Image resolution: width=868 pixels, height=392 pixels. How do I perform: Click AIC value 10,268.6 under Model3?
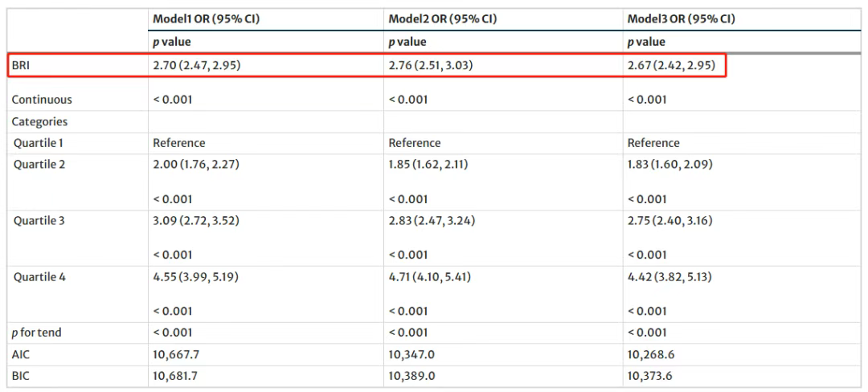click(650, 354)
